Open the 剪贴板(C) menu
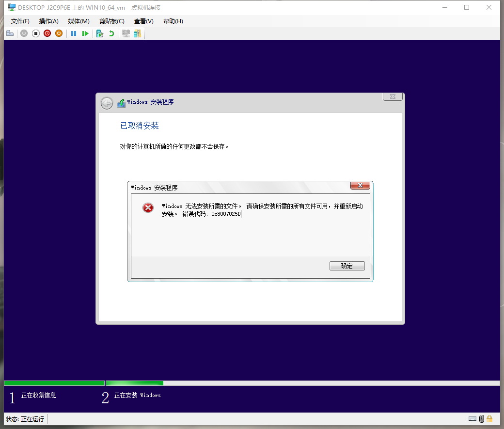Image resolution: width=504 pixels, height=429 pixels. pyautogui.click(x=112, y=21)
